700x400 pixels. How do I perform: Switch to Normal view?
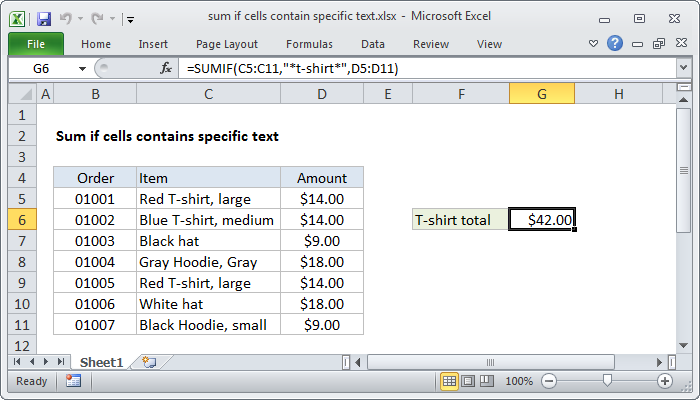[450, 381]
